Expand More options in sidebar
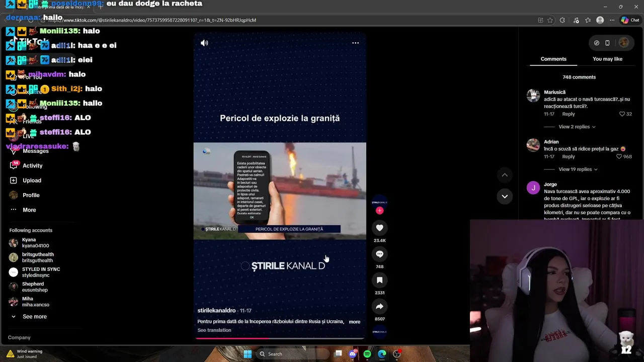This screenshot has height=362, width=644. pos(23,210)
